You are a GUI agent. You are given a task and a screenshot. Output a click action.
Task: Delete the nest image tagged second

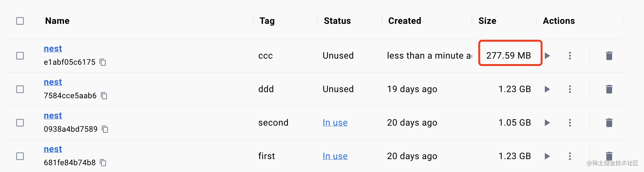[x=609, y=123]
